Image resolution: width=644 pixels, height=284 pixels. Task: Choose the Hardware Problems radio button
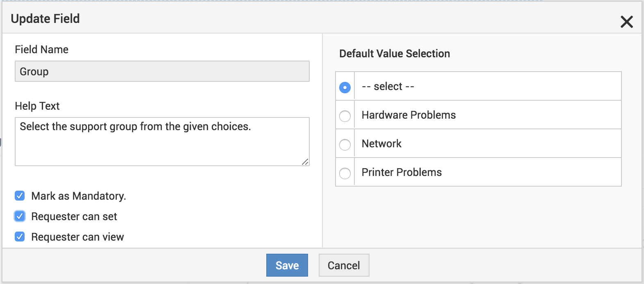click(x=345, y=116)
